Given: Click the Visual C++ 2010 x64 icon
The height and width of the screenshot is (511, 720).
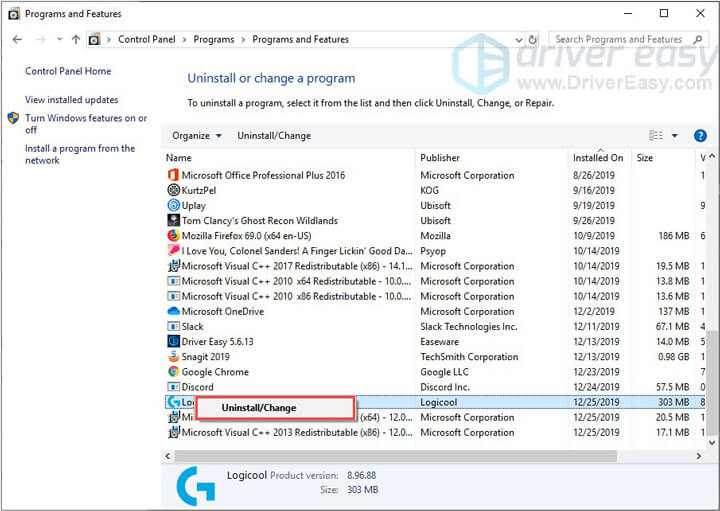Looking at the screenshot, I should coord(173,281).
